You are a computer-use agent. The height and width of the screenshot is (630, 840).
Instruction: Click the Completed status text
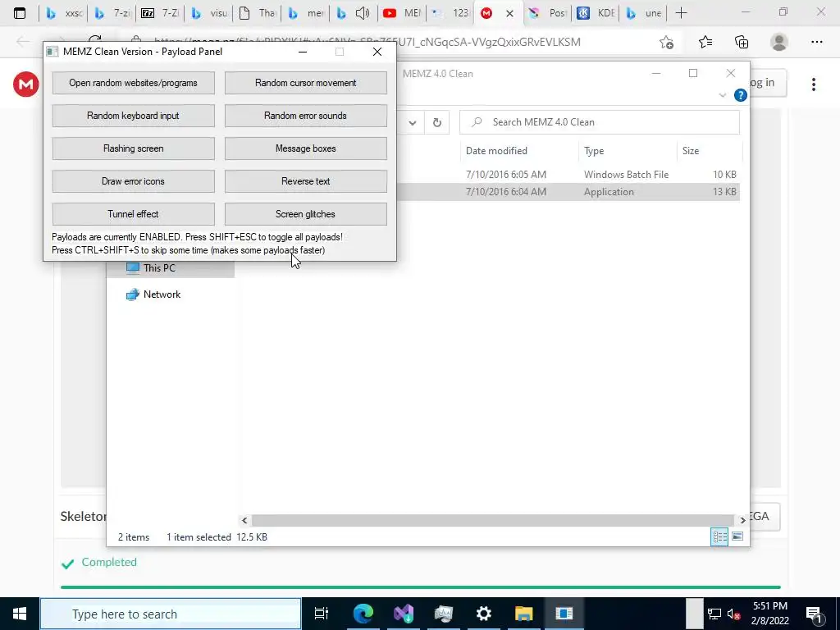pos(109,562)
